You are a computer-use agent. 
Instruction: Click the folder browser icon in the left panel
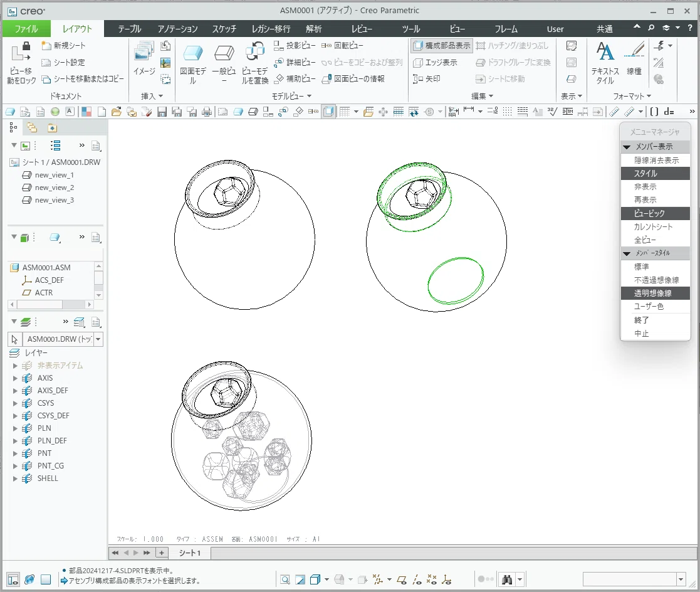coord(32,128)
